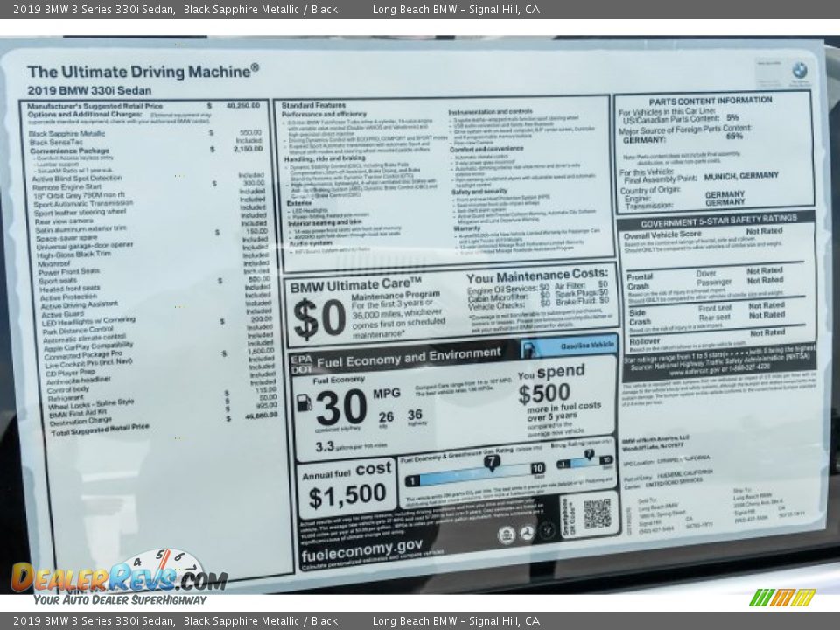
Task: Click the $0 BMW Ultimate Care amount
Action: (318, 318)
